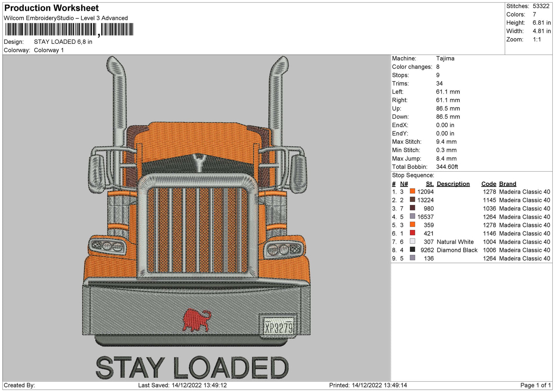The height and width of the screenshot is (392, 555).
Task: Click 'Madeira Classic 40' in stop row 6
Action: (525, 233)
